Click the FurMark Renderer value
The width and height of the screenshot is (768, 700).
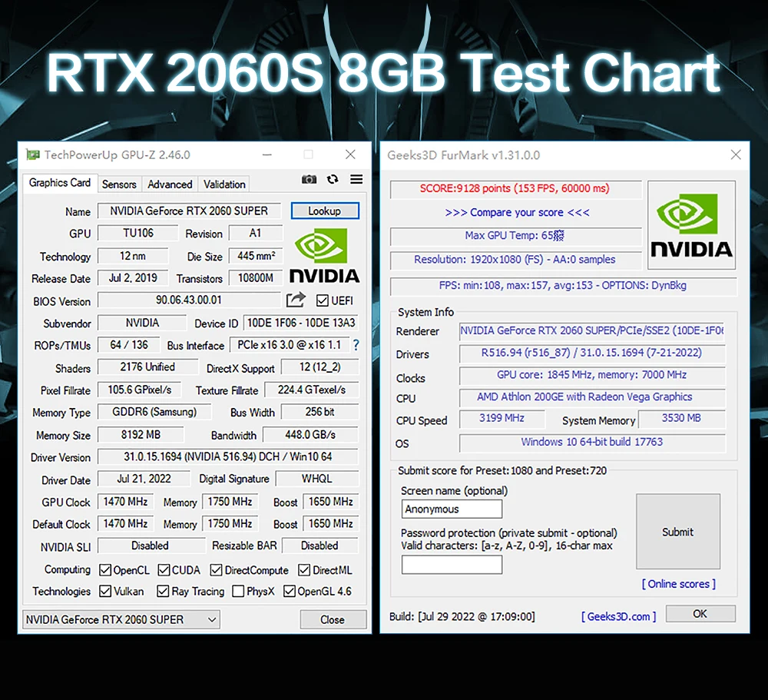pyautogui.click(x=592, y=331)
